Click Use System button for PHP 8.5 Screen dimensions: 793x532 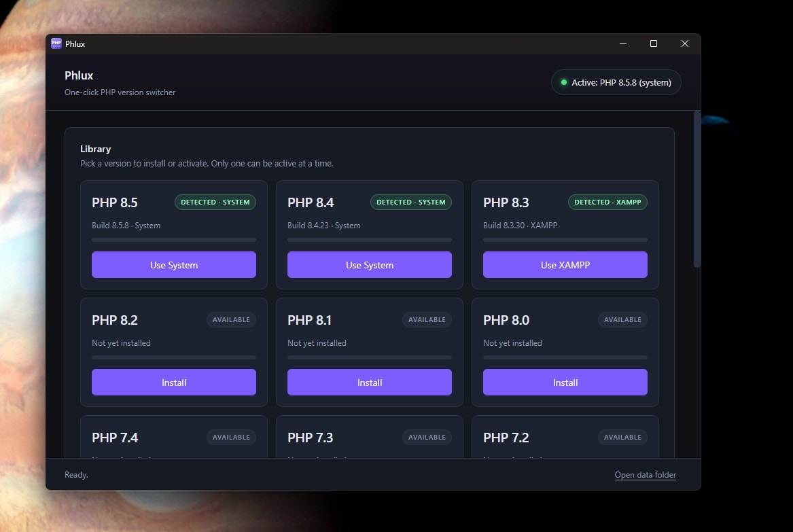click(x=173, y=264)
